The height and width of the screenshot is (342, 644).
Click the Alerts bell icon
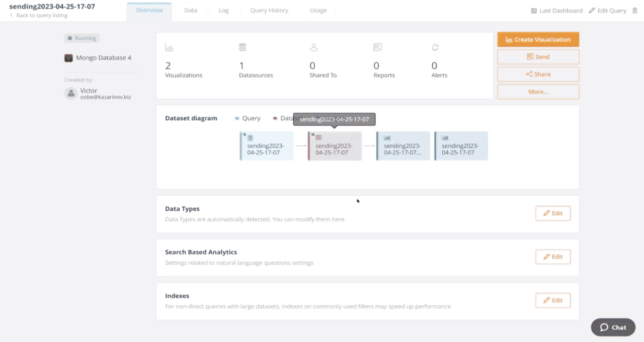(435, 47)
